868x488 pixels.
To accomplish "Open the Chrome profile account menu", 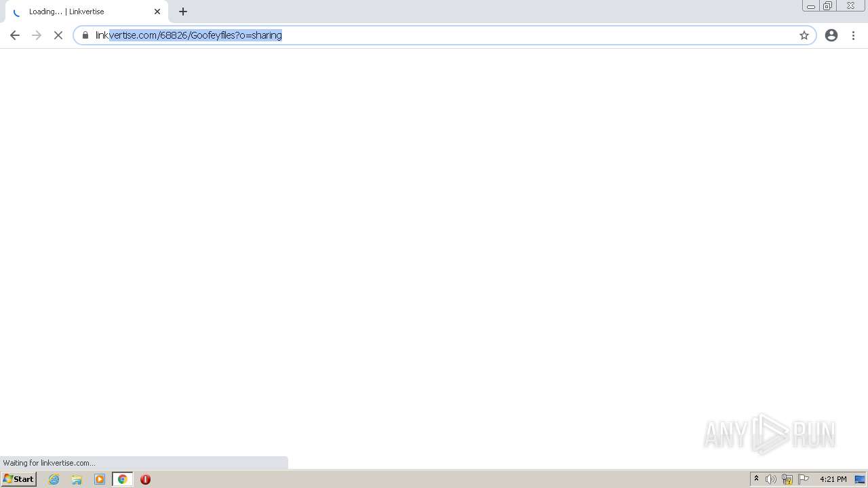I will [831, 35].
